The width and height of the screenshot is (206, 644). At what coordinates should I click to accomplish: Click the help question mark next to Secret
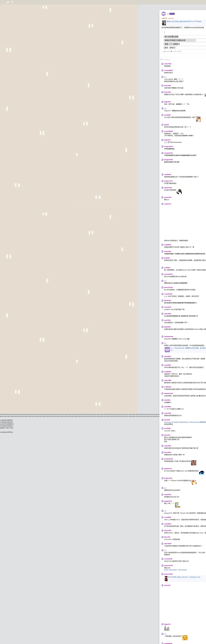click(x=171, y=51)
